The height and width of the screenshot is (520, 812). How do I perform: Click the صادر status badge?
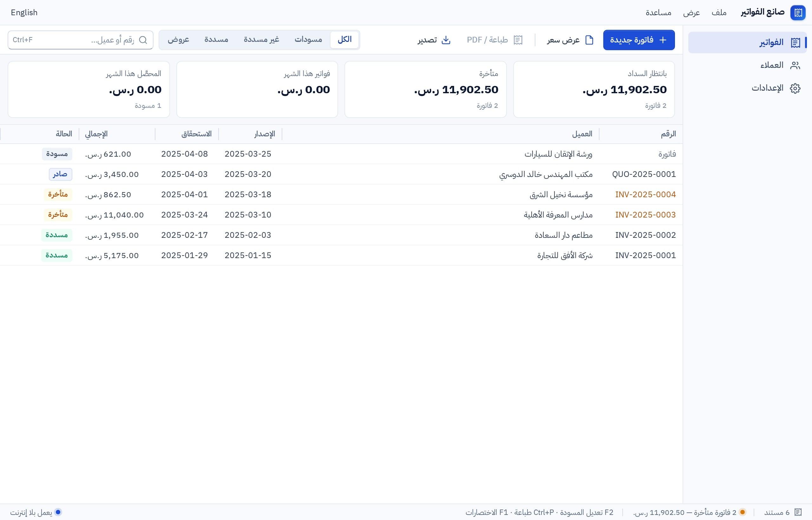61,174
